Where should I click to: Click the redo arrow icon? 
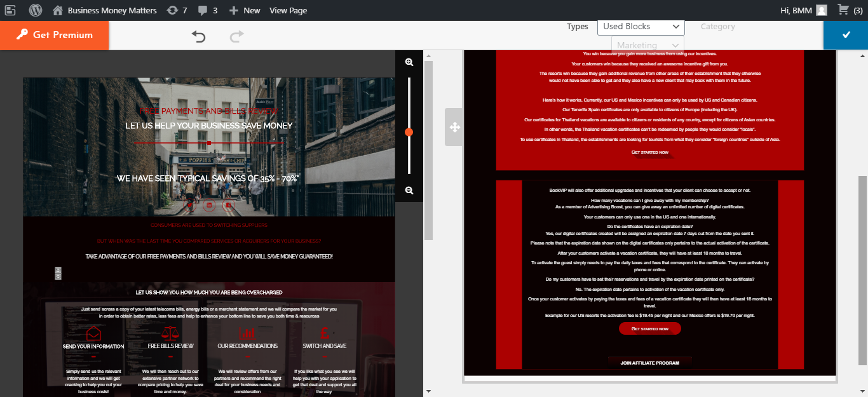coord(236,37)
